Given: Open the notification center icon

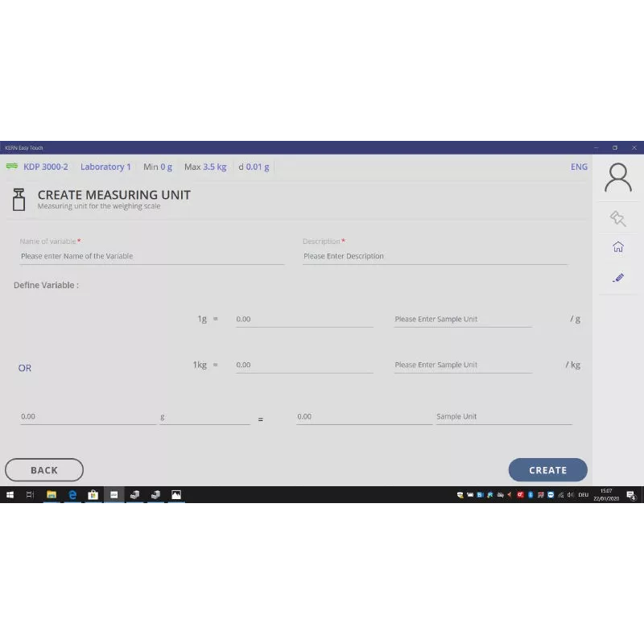Looking at the screenshot, I should click(631, 495).
